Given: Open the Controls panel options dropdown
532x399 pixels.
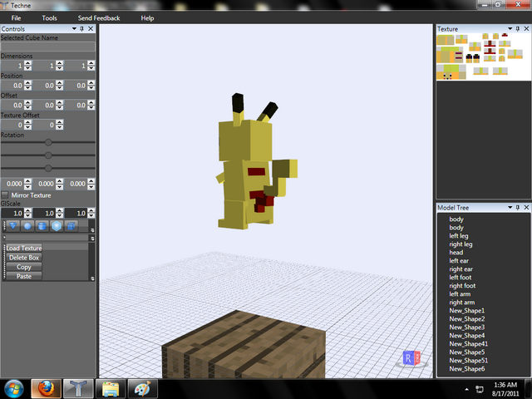Looking at the screenshot, I should coord(74,29).
